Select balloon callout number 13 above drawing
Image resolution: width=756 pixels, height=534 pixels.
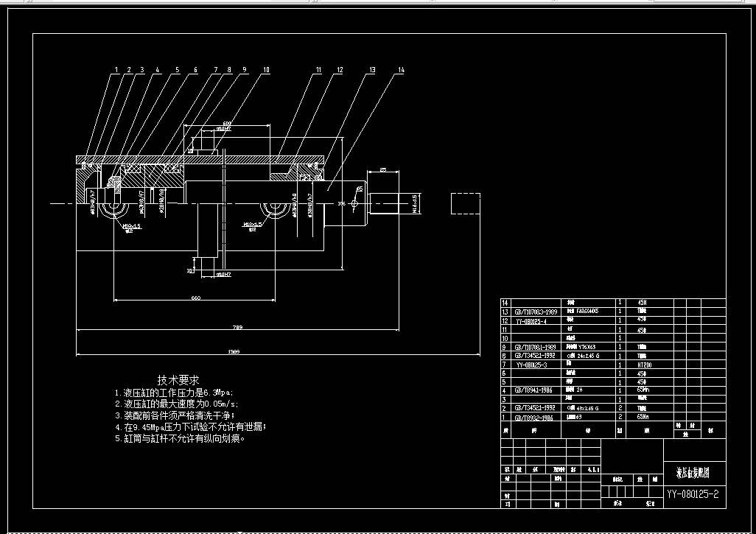pyautogui.click(x=371, y=70)
